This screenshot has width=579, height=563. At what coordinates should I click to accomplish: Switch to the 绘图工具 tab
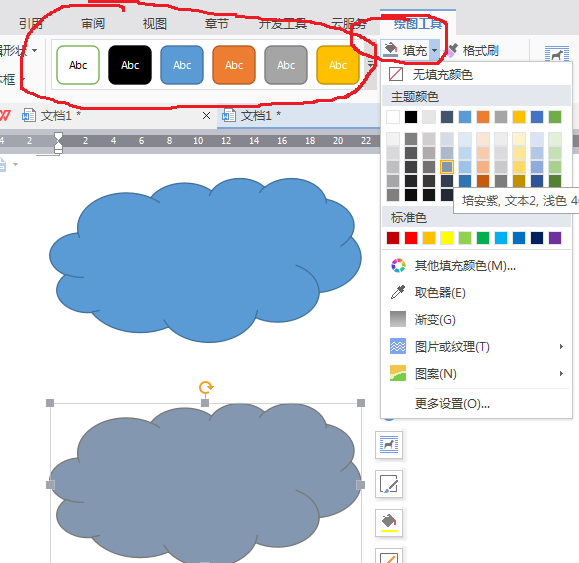tap(418, 24)
